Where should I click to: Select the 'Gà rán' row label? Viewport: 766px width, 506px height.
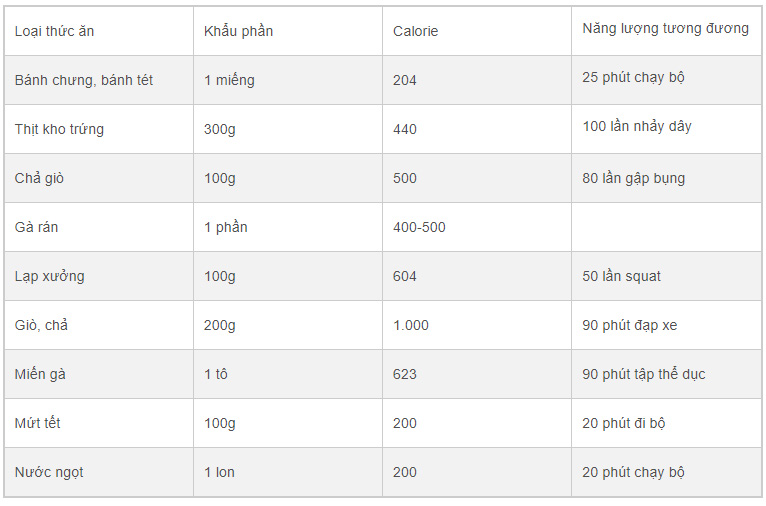(37, 227)
